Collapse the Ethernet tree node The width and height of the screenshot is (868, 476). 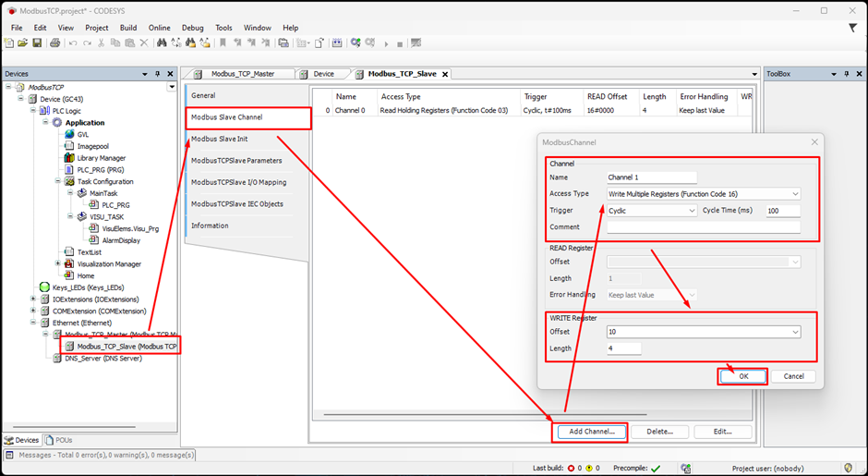33,323
